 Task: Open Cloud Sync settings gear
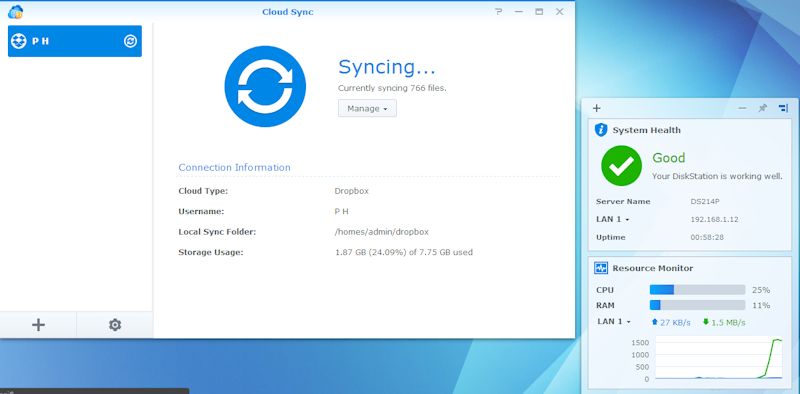[115, 325]
